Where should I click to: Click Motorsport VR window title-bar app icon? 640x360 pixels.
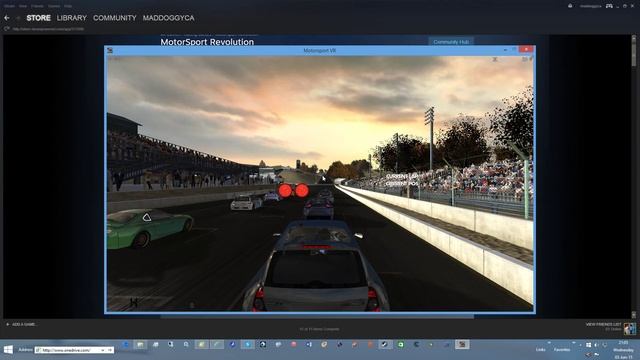click(110, 50)
